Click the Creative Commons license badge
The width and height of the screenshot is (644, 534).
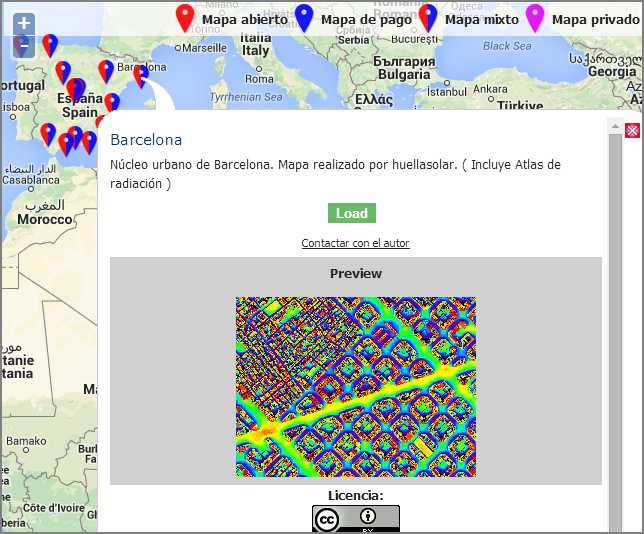[355, 519]
